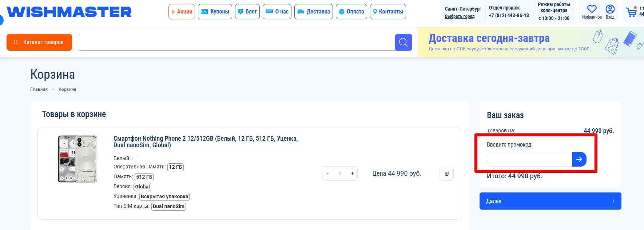Viewport: 644px width, 230px height.
Task: Click the promo code input field
Action: click(529, 159)
